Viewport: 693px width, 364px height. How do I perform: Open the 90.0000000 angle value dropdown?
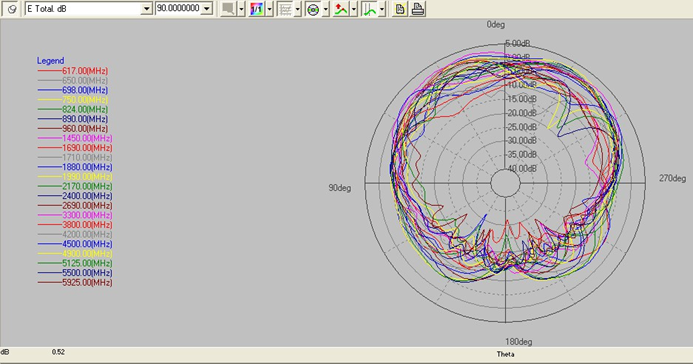tap(206, 9)
